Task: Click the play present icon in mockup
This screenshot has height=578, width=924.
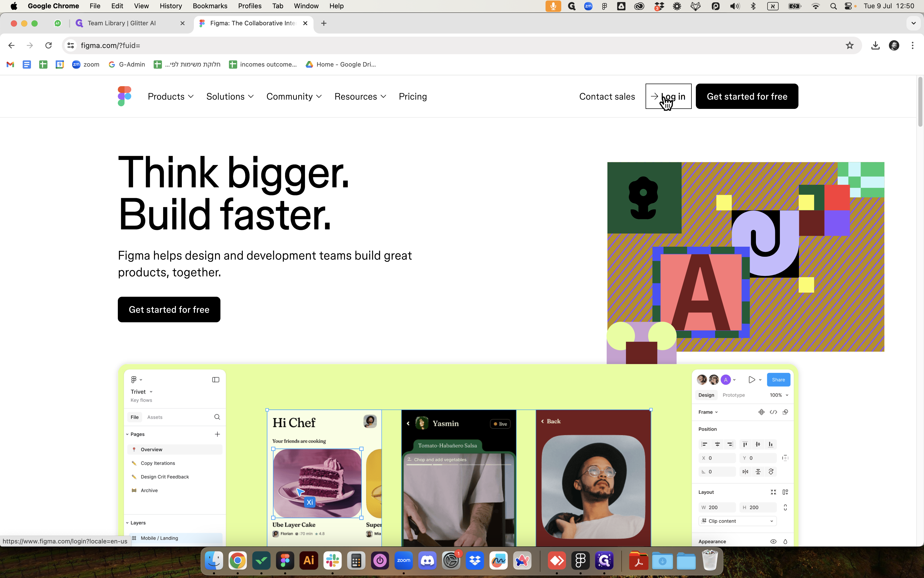Action: click(752, 380)
